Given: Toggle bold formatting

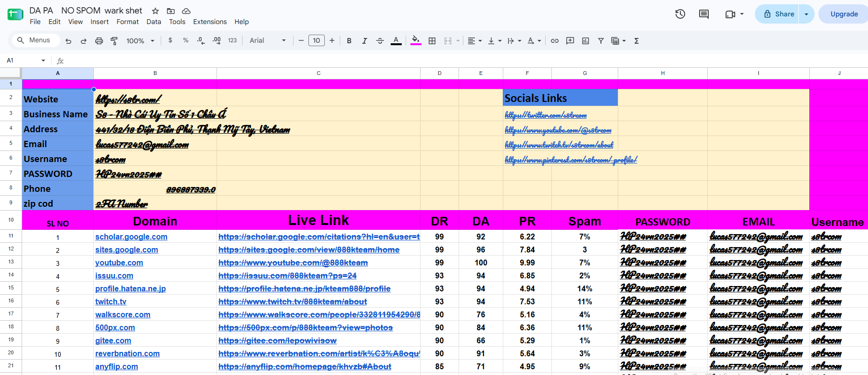Looking at the screenshot, I should point(349,41).
